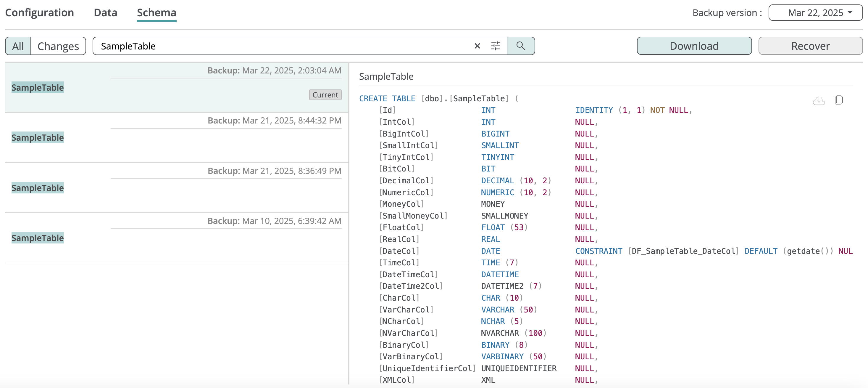Click Backup: Mar 10, 2025, 6:39:42 AM label
Screen dimensions: 868x388
pyautogui.click(x=274, y=221)
